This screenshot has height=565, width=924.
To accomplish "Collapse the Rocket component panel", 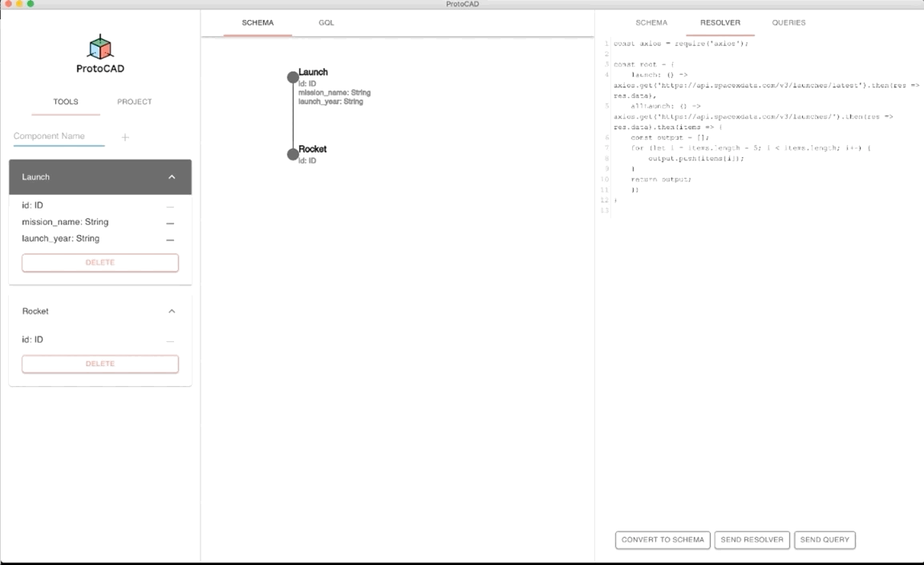I will [172, 311].
